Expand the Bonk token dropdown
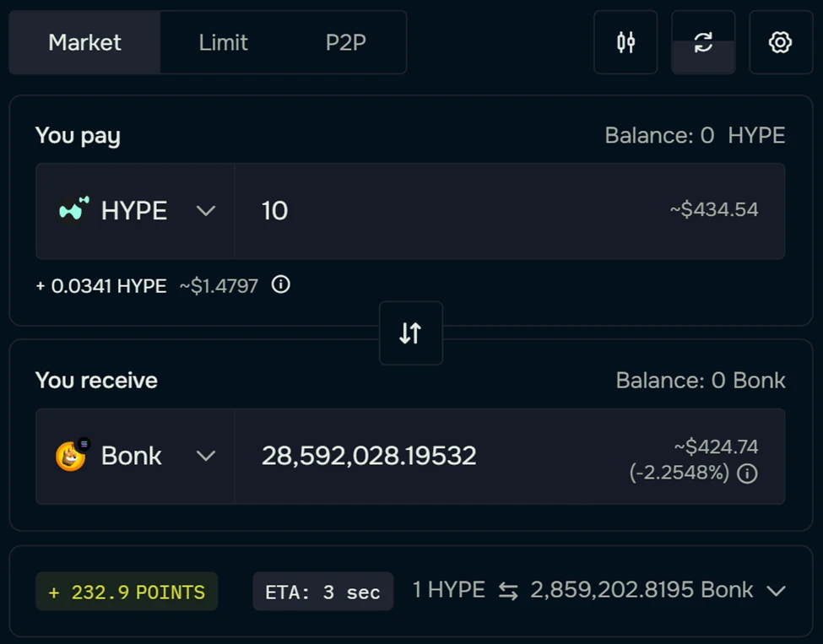The width and height of the screenshot is (823, 644). 206,457
